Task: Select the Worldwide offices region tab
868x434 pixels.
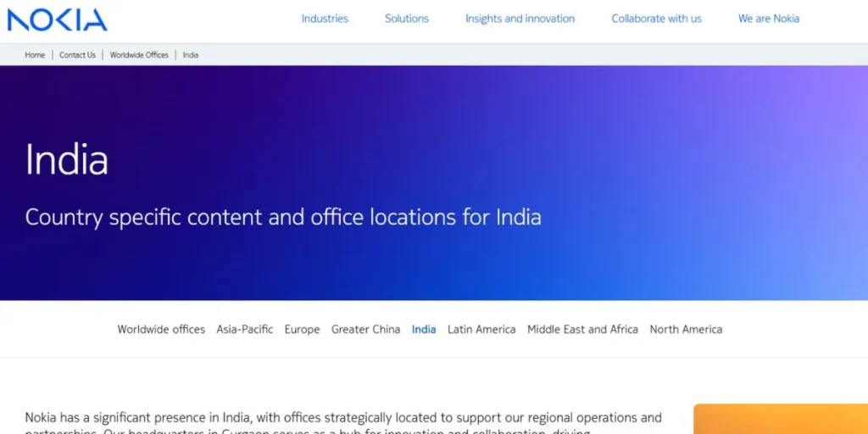Action: click(161, 330)
